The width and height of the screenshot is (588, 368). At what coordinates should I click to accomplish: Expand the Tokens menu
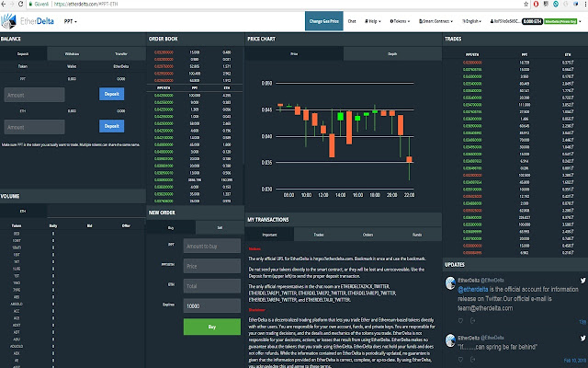pyautogui.click(x=400, y=21)
